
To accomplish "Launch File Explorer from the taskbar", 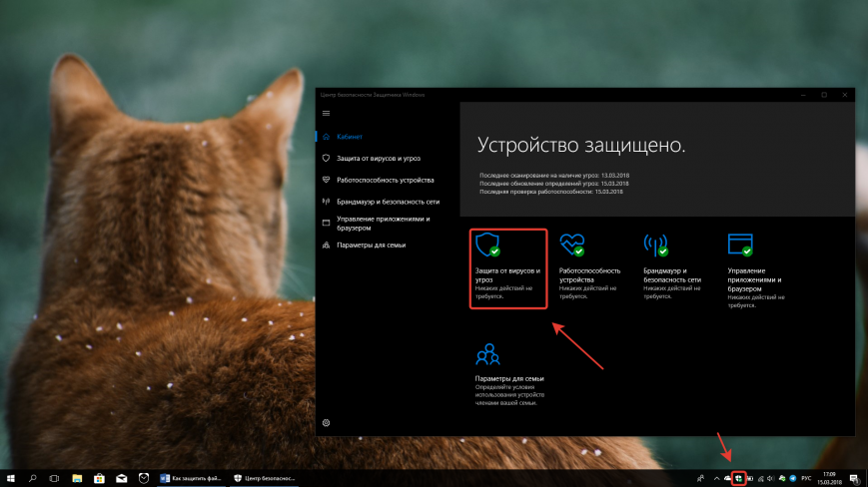I will (x=77, y=478).
